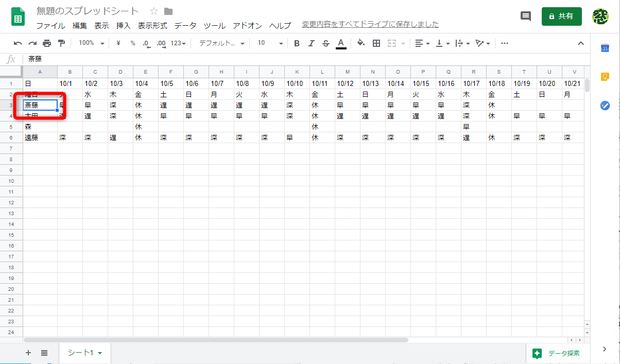Select the fill color tool
The height and width of the screenshot is (364, 620).
pyautogui.click(x=361, y=43)
